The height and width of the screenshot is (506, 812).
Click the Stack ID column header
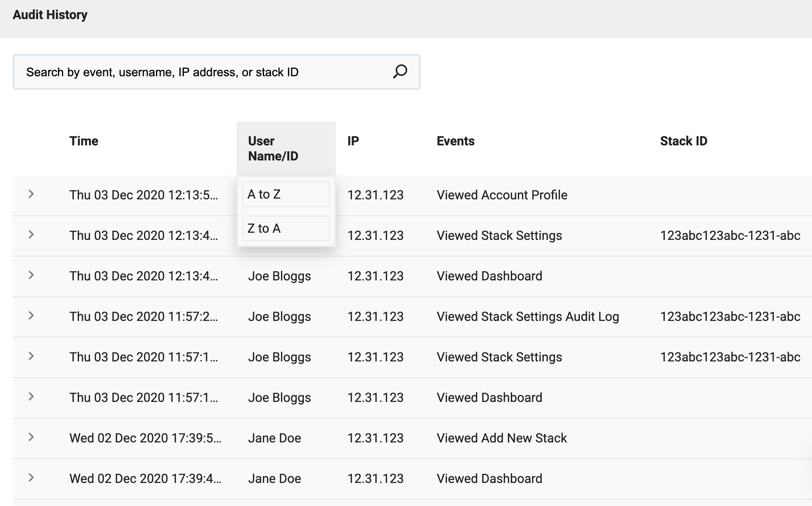(683, 141)
